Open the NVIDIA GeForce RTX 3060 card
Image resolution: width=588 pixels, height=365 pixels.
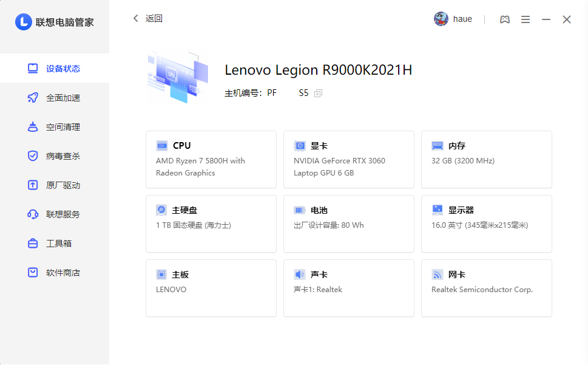tap(349, 160)
